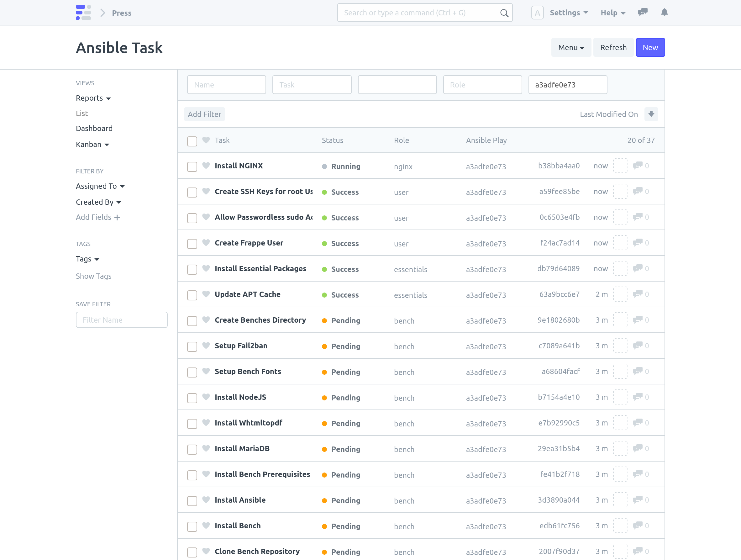Open comments on Install Bench row

639,526
